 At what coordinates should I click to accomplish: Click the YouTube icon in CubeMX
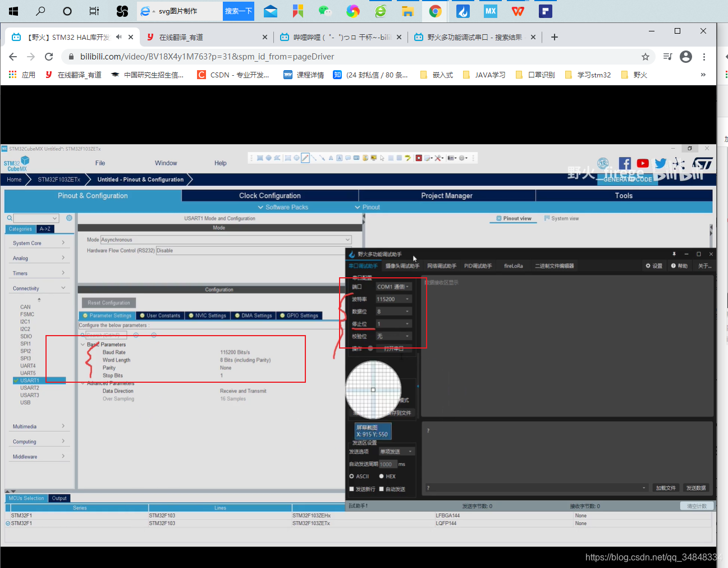tap(643, 163)
